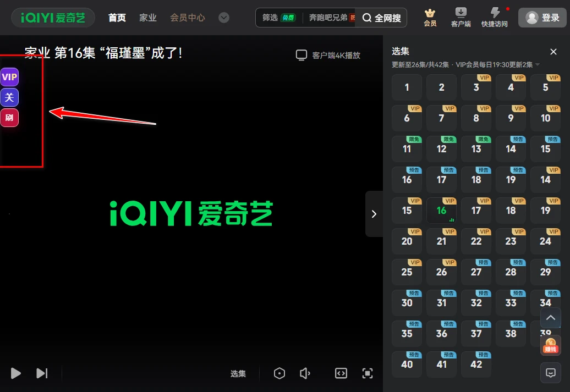570x392 pixels.
Task: Click the red 刷 floating badge
Action: (9, 118)
